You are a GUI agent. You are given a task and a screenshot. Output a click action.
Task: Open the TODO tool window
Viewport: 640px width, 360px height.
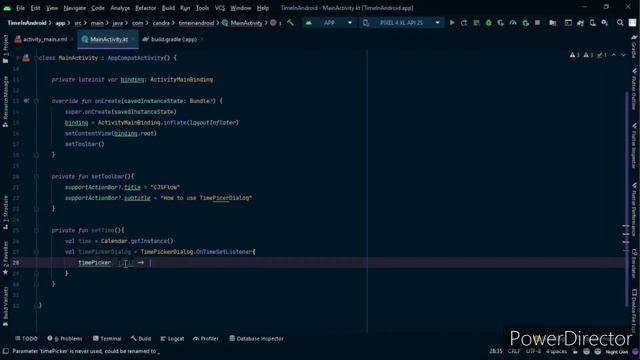(x=26, y=338)
